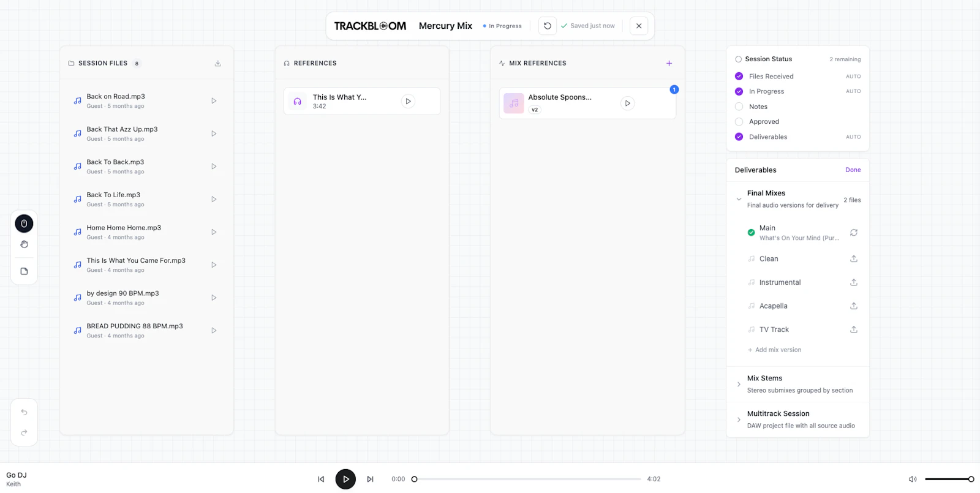Skip to previous track
980x493 pixels.
tap(321, 480)
